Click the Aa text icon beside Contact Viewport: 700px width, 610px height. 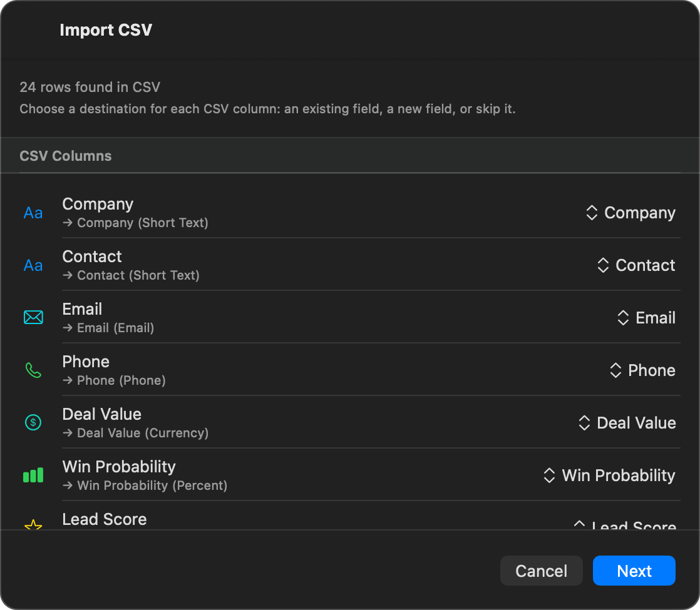[33, 265]
